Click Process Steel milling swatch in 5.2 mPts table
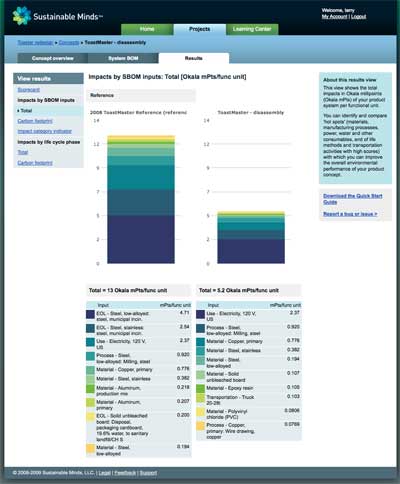The width and height of the screenshot is (400, 484). pyautogui.click(x=200, y=328)
